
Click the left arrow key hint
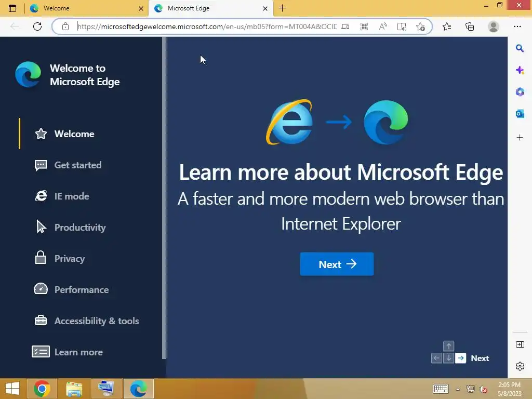(x=436, y=358)
